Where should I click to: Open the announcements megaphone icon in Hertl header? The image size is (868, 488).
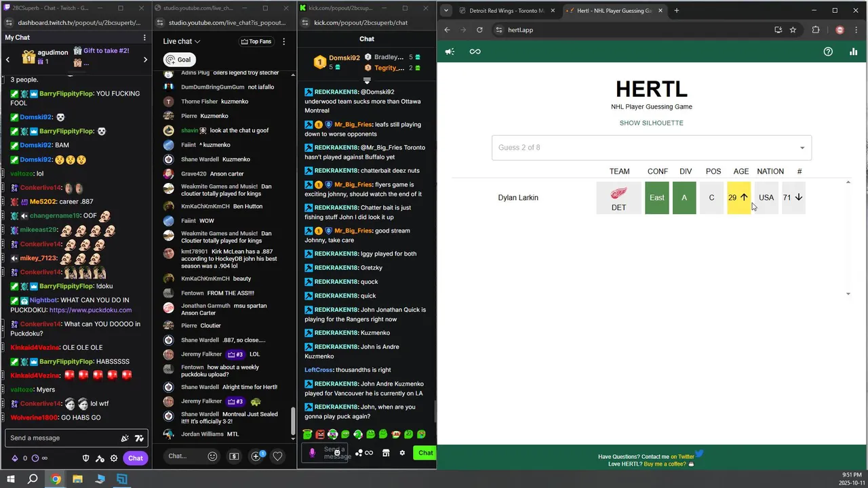click(x=450, y=52)
